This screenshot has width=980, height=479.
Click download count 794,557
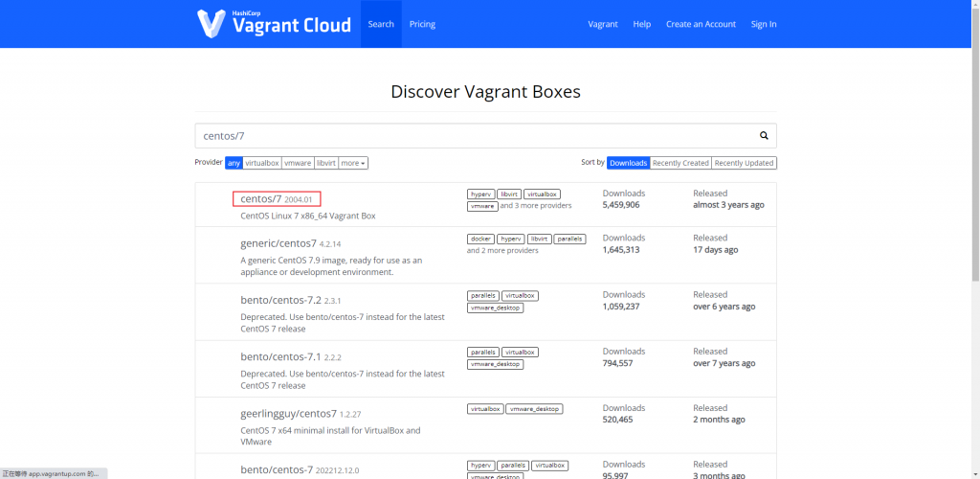(x=617, y=363)
